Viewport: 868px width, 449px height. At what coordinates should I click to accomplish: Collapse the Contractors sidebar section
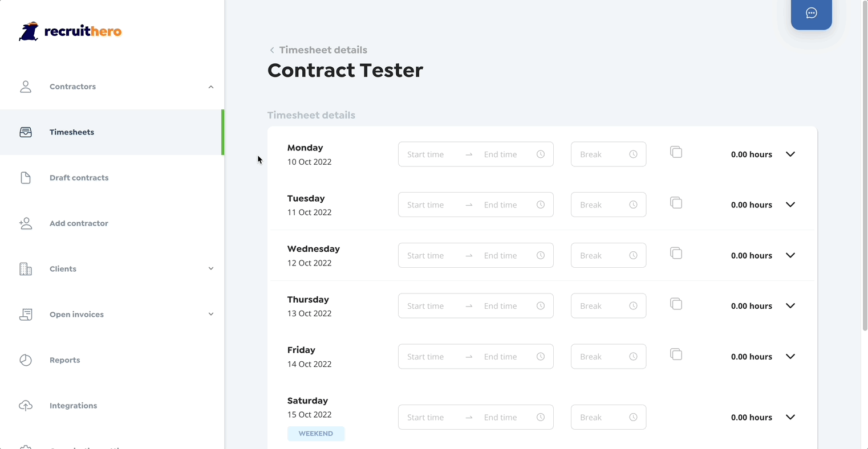pyautogui.click(x=211, y=87)
